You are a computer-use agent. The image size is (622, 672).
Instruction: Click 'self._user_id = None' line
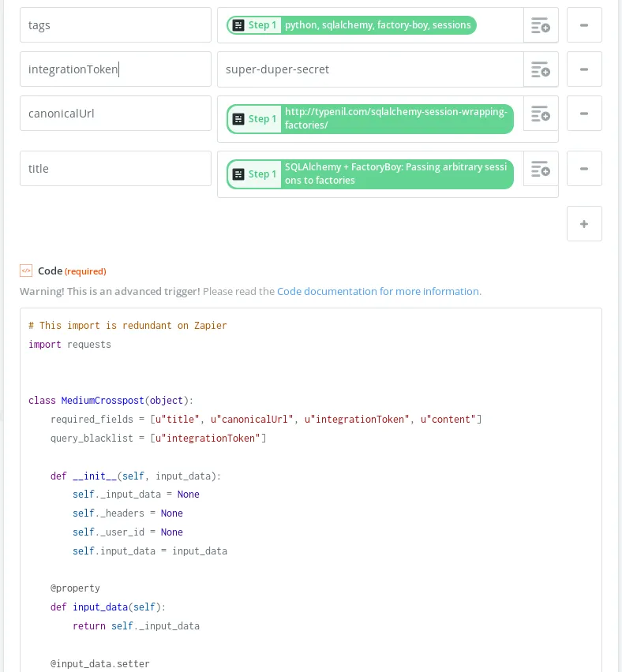127,532
